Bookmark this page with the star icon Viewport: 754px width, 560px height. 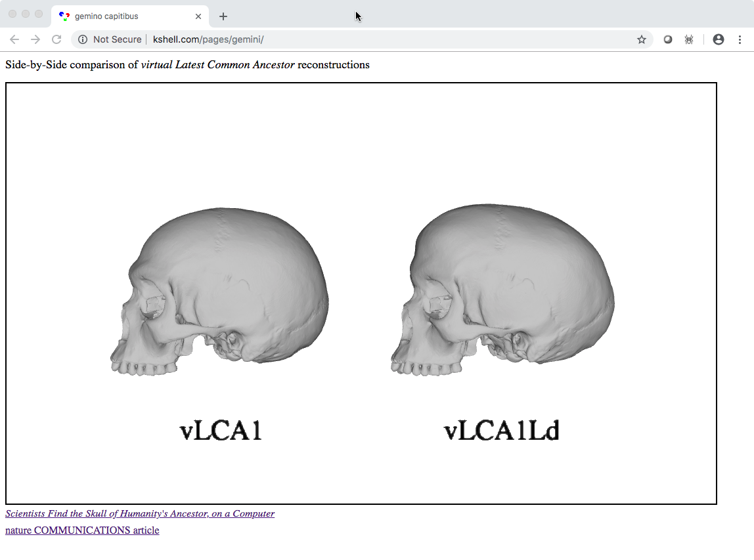coord(642,39)
